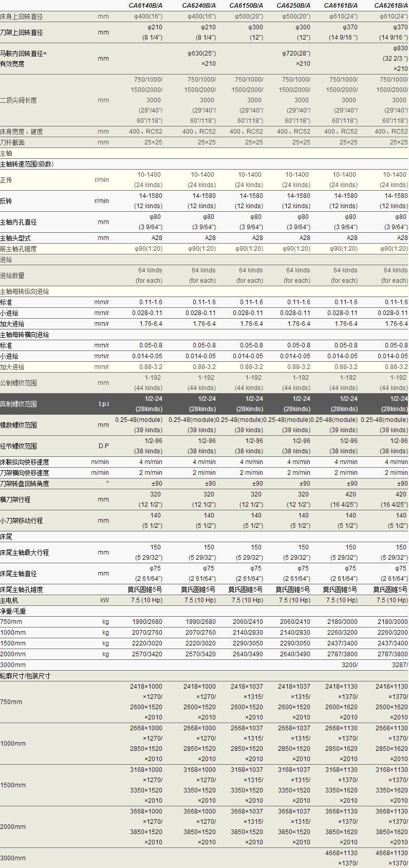Select the 床尾主轴最大行程 row label

(25, 552)
